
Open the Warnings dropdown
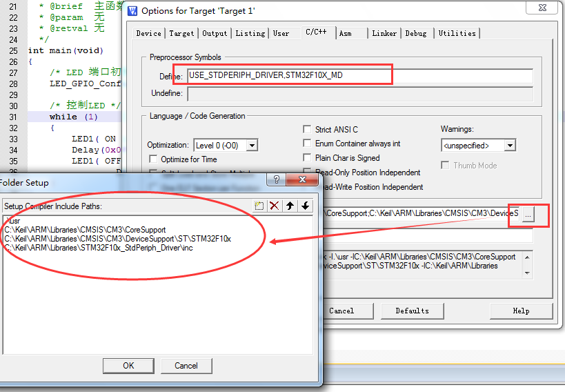pyautogui.click(x=510, y=146)
